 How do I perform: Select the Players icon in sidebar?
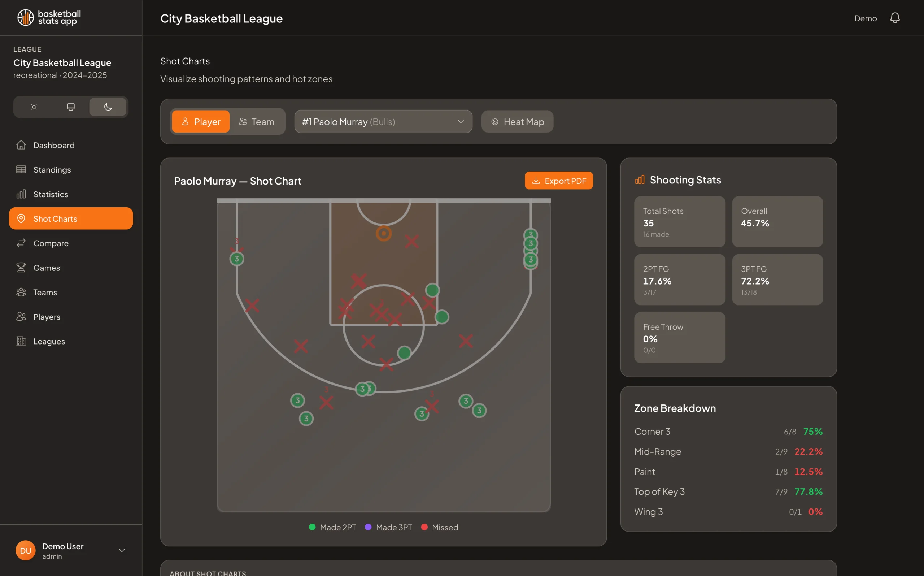[21, 317]
